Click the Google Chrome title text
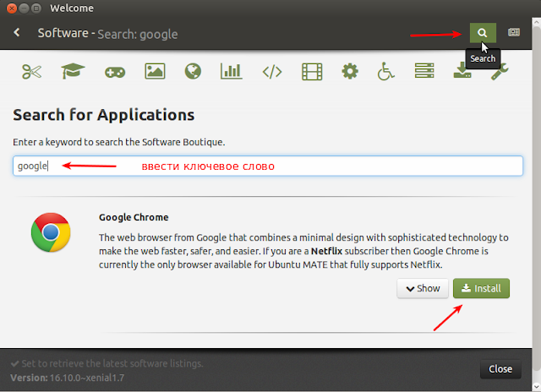 [134, 217]
